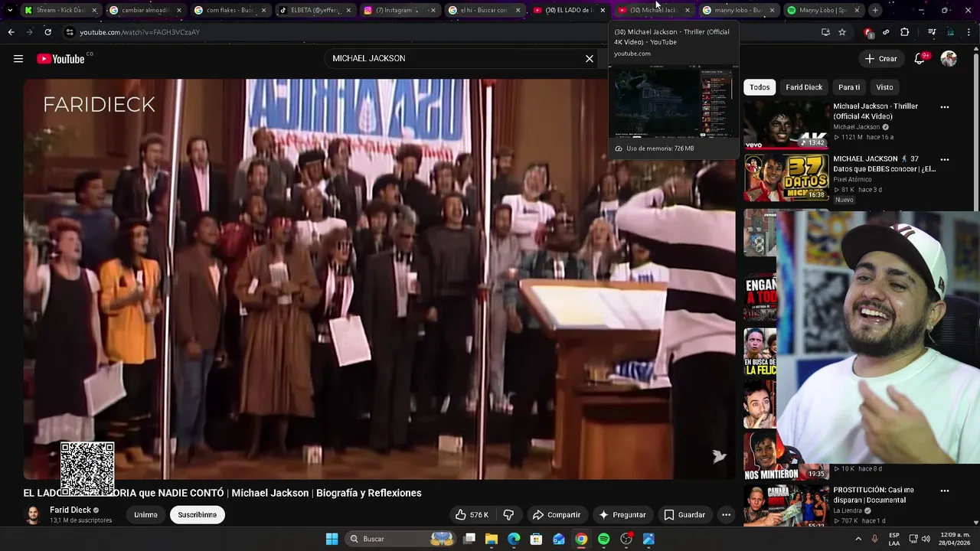View site information icon in address bar

(70, 32)
